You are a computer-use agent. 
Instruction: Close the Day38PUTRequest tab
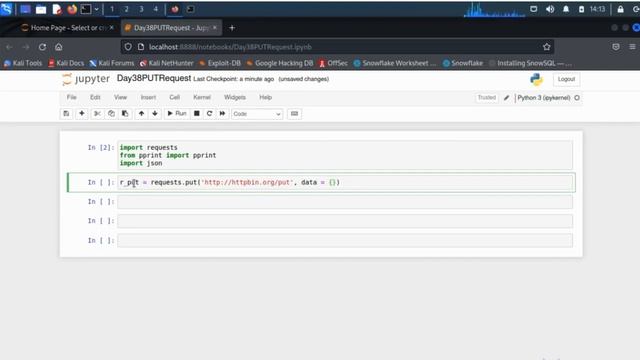point(215,27)
